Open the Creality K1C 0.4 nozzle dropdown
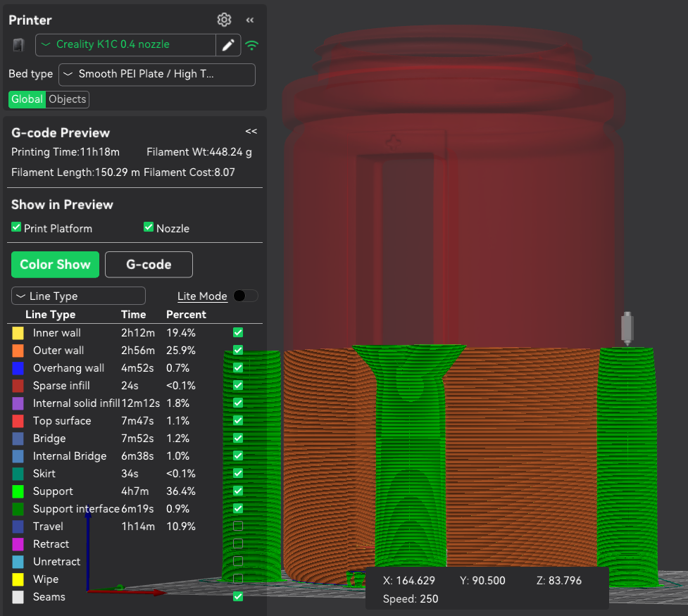Viewport: 688px width, 616px height. (x=125, y=44)
